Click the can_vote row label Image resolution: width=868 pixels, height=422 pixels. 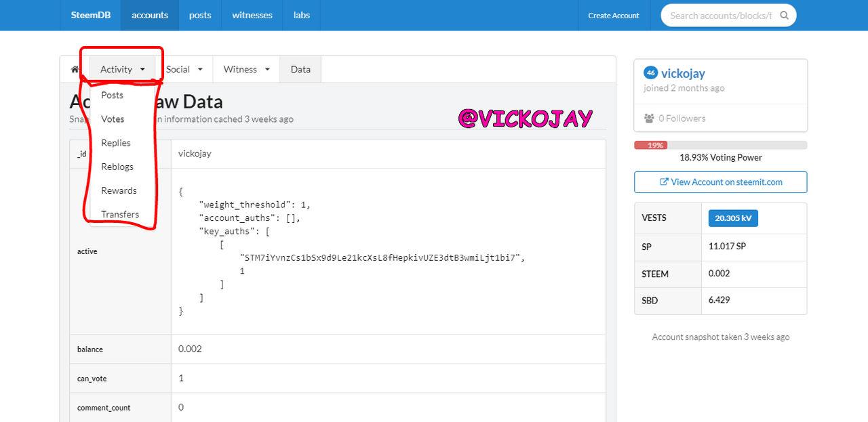(92, 379)
